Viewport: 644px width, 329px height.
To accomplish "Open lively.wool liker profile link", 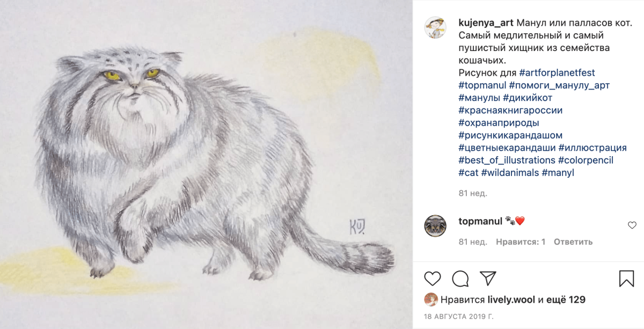I will [511, 299].
